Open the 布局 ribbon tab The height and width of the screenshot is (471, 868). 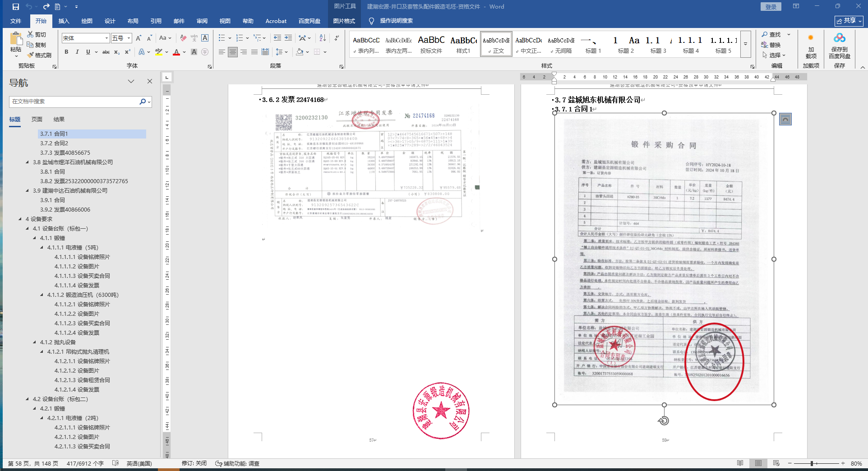click(x=133, y=21)
